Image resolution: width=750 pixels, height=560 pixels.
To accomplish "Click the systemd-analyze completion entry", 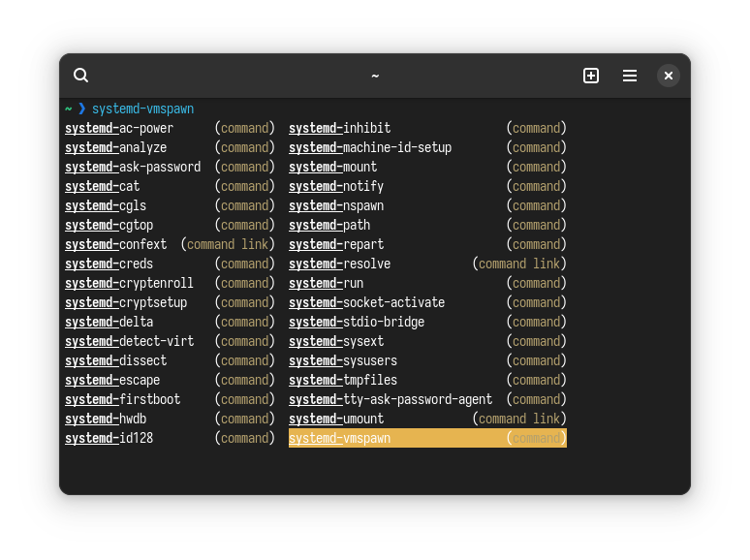I will 116,147.
